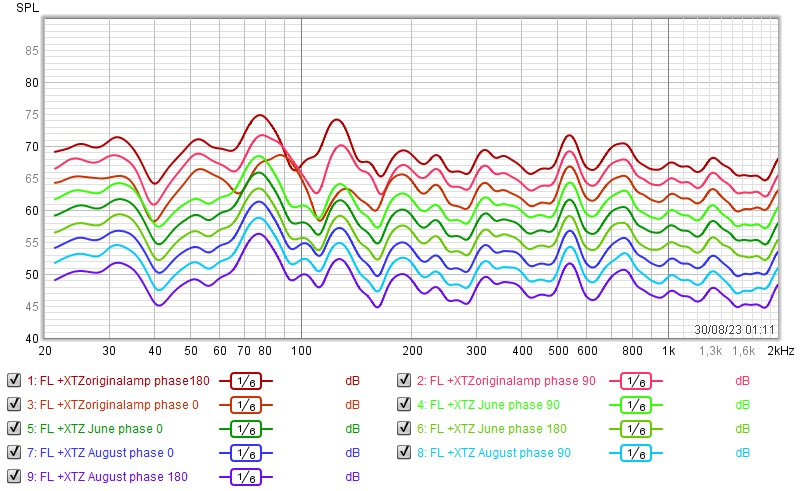Toggle checkbox of trace 6 June phase 180
Viewport: 800px width, 491px height.
404,428
